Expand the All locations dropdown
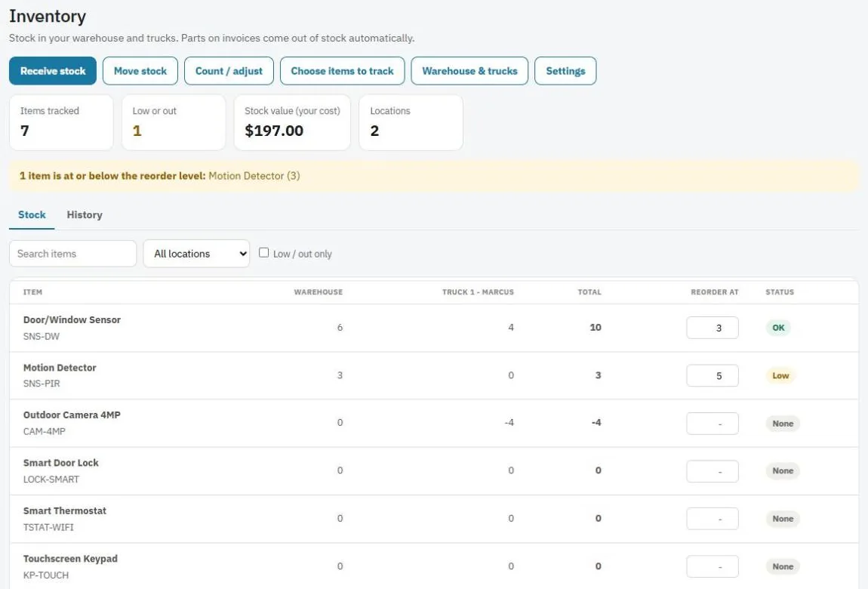 pyautogui.click(x=196, y=254)
